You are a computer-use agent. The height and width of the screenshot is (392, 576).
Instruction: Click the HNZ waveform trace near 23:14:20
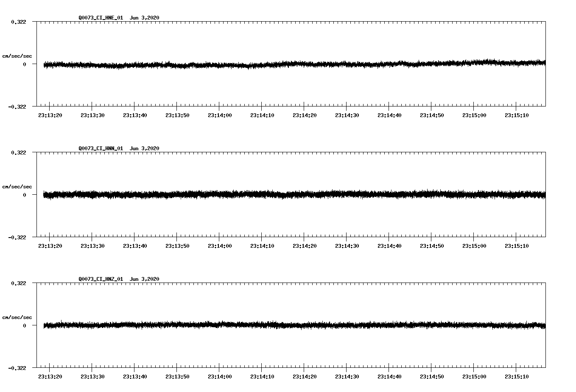304,325
